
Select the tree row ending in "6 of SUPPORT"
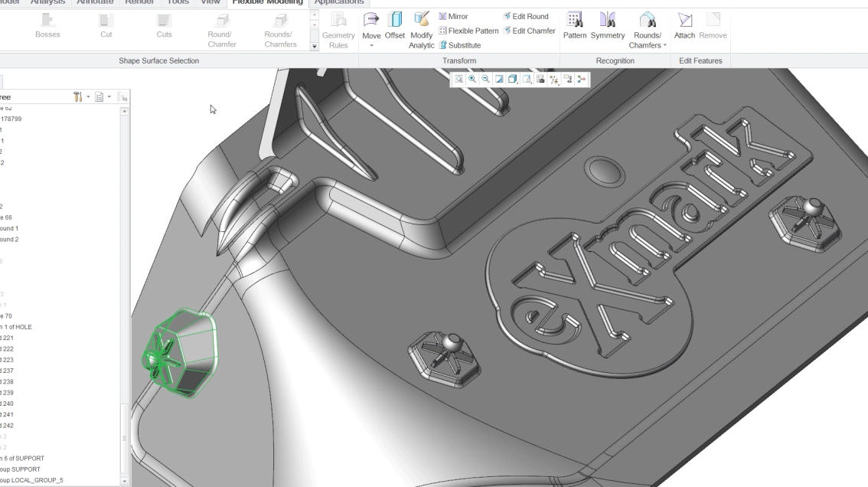22,458
